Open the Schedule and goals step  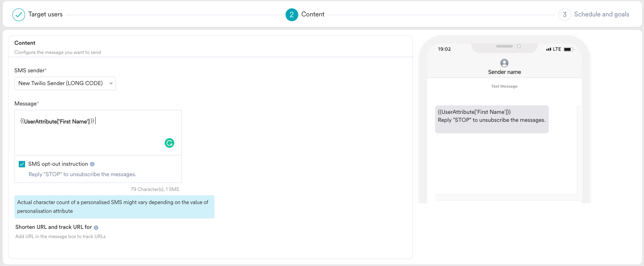click(x=601, y=14)
